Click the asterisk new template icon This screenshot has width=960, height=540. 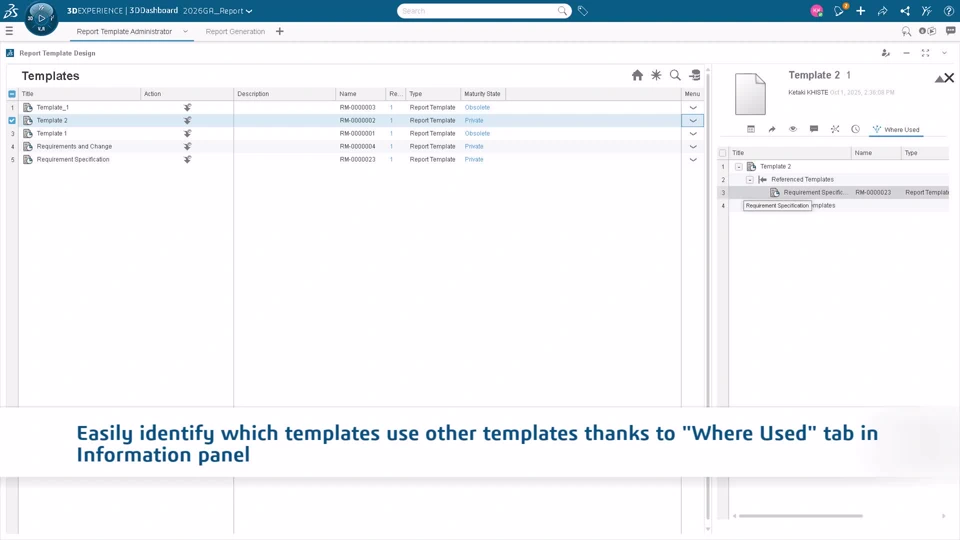[x=656, y=75]
